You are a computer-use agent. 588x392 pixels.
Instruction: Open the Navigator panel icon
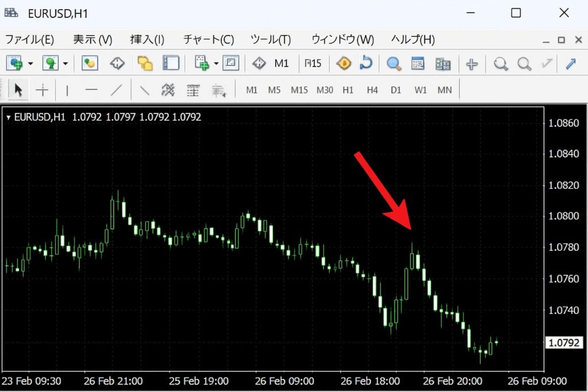tap(145, 63)
